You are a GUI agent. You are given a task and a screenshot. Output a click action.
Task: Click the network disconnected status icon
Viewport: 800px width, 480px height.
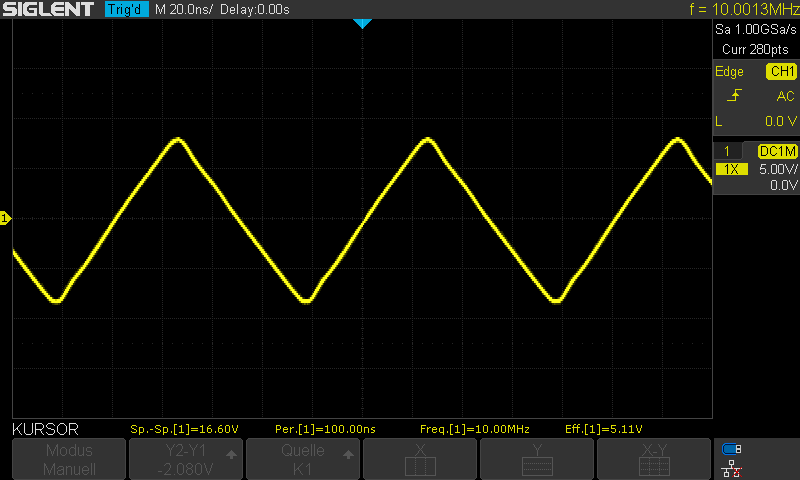pyautogui.click(x=731, y=469)
